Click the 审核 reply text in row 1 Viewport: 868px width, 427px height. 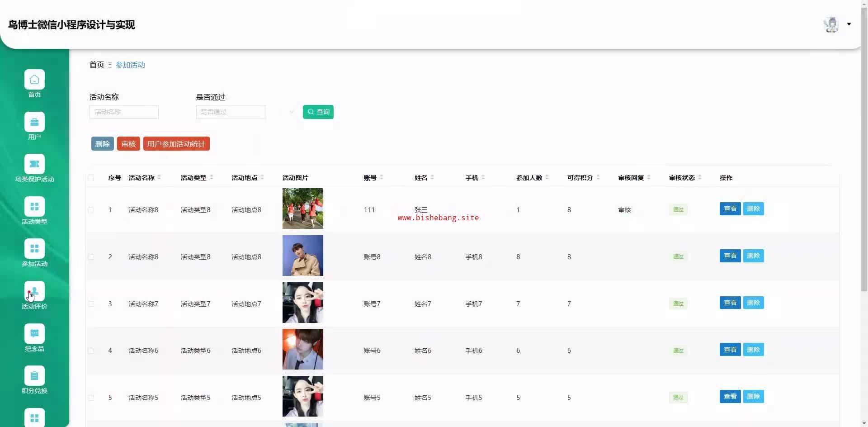pos(624,210)
